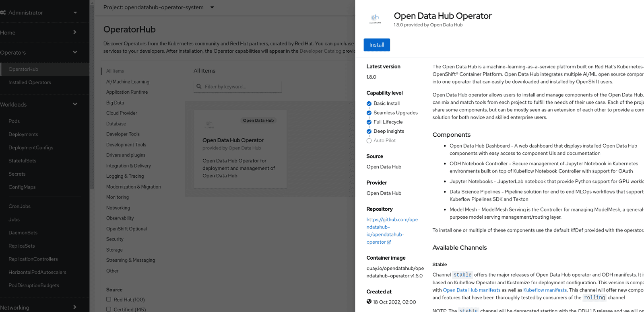
Task: Filter by OpenShift Optional category
Action: tap(126, 229)
